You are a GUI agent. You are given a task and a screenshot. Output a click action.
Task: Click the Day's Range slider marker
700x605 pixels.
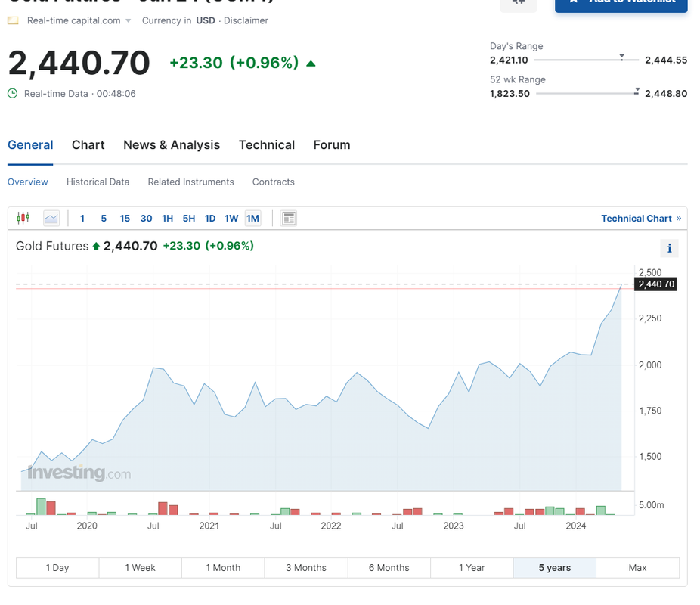[621, 57]
